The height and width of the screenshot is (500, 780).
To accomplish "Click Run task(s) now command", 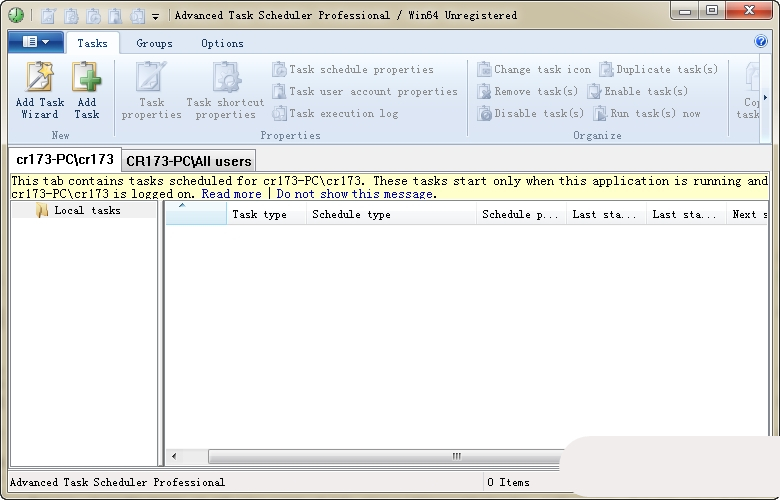I will [647, 113].
